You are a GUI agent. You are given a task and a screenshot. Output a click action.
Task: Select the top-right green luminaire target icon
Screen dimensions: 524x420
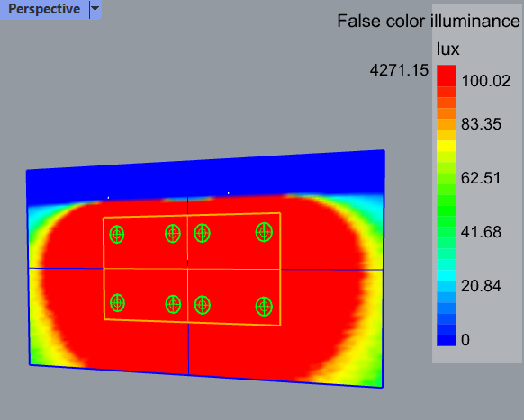tap(264, 232)
